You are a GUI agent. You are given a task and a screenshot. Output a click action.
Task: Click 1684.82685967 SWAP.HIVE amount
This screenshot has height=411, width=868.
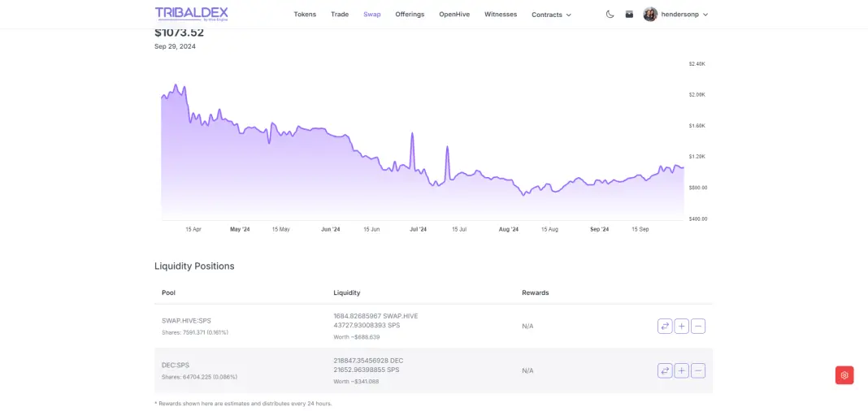(375, 317)
